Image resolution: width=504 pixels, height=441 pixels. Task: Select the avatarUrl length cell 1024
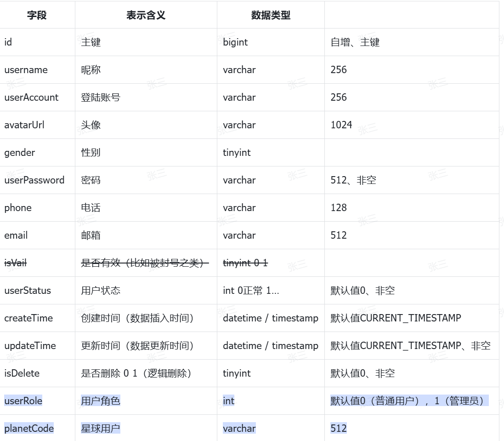coord(341,125)
